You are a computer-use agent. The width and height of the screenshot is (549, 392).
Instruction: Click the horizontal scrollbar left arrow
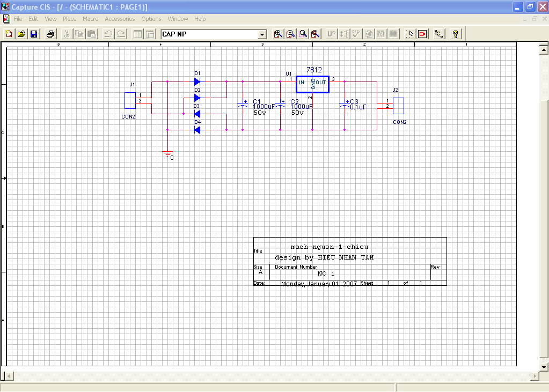coord(9,376)
